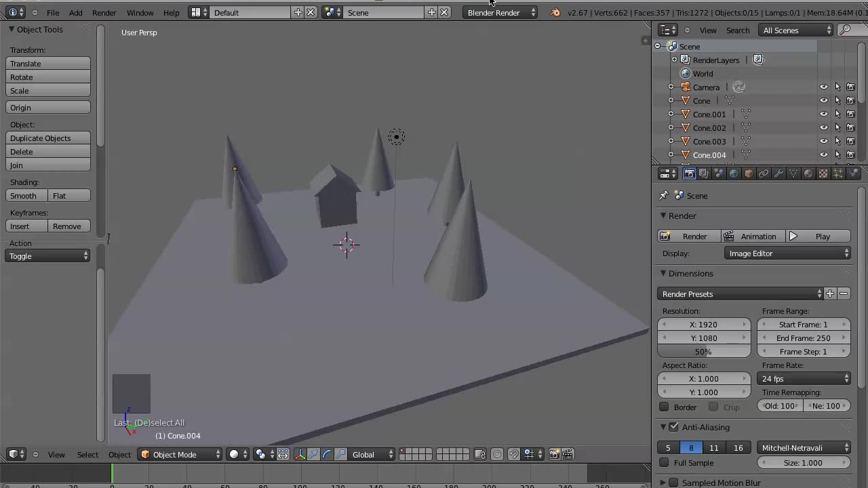Click the OpenGL render image icon
The width and height of the screenshot is (868, 488).
pos(554,454)
